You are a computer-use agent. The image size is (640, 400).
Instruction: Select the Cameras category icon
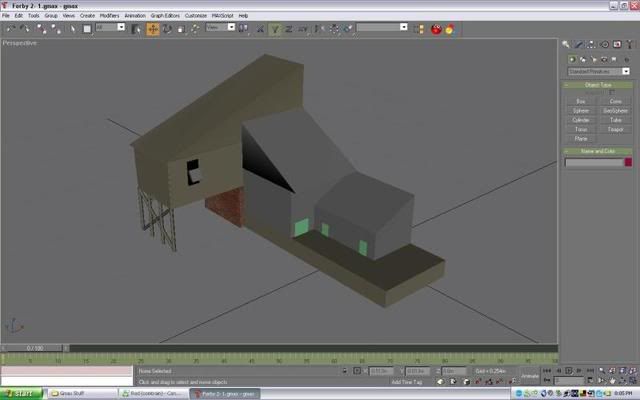[604, 60]
